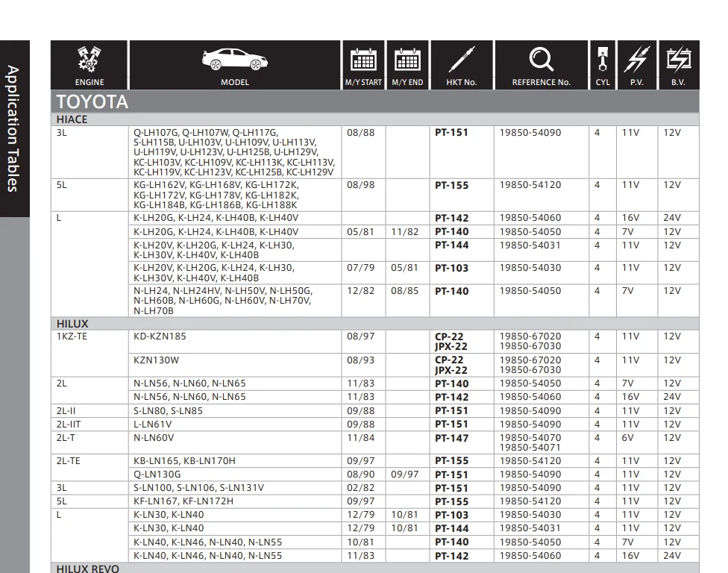Click the P.V. lightning bolt icon
Image resolution: width=728 pixels, height=573 pixels.
[636, 59]
